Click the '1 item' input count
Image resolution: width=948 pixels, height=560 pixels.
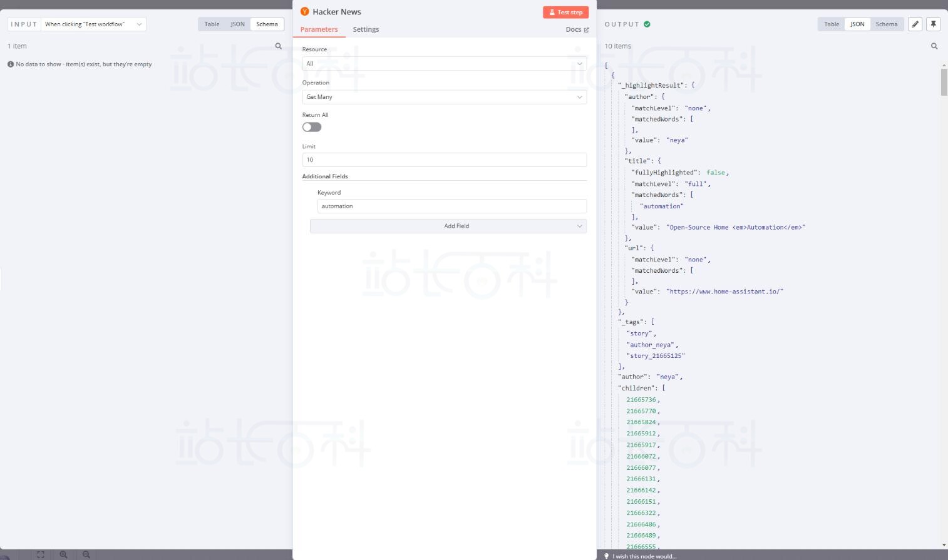coord(17,46)
